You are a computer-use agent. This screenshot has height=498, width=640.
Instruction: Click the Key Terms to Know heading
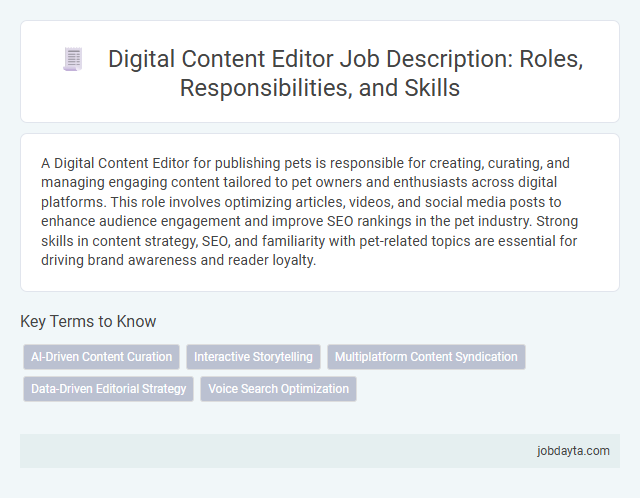coord(88,321)
